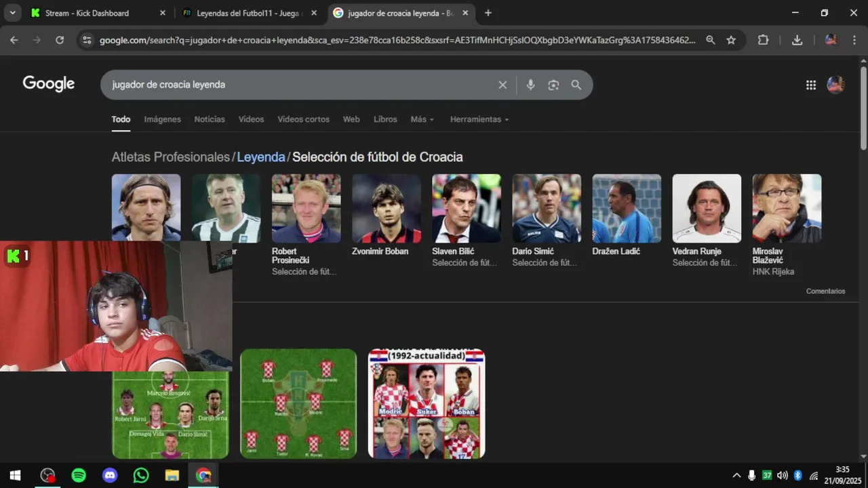The image size is (868, 488).
Task: Open the Google account avatar
Action: (x=835, y=85)
